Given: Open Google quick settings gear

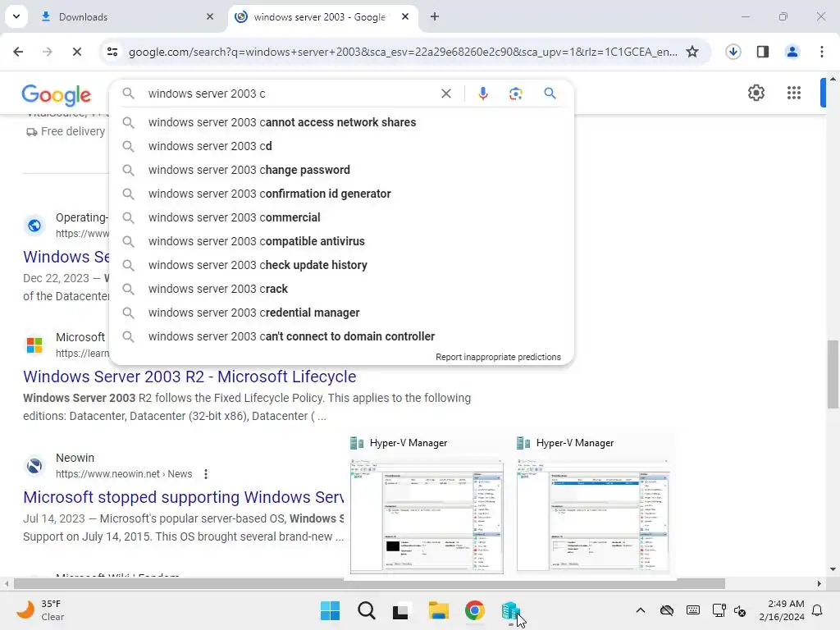Looking at the screenshot, I should tap(756, 93).
